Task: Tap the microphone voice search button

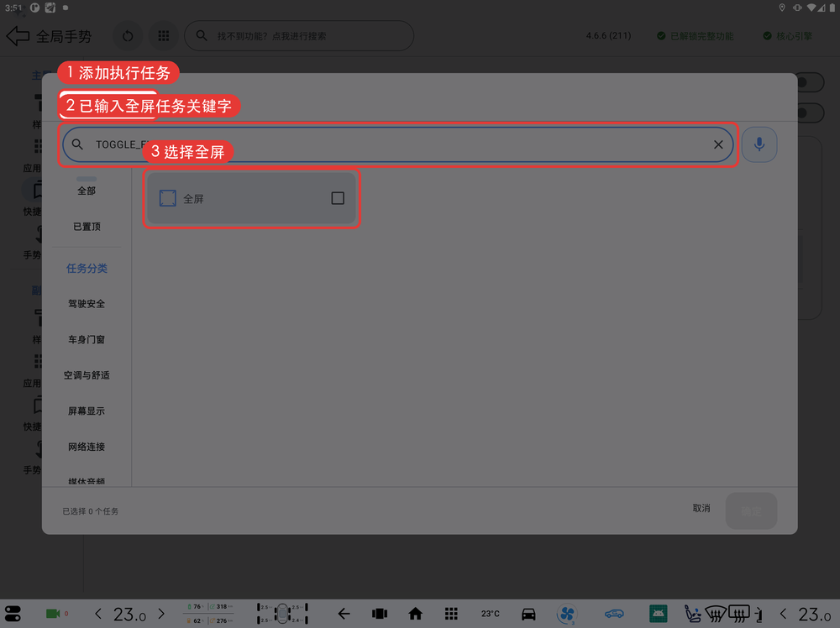Action: pos(759,144)
